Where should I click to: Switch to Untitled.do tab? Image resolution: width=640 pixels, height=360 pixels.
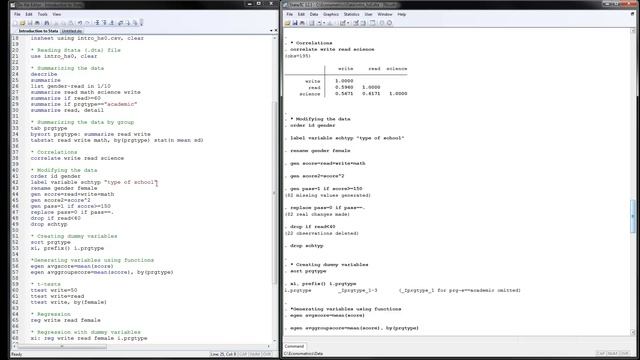[72, 31]
